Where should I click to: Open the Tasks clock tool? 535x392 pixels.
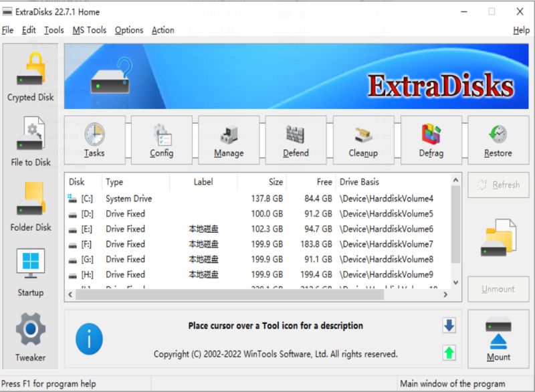94,140
